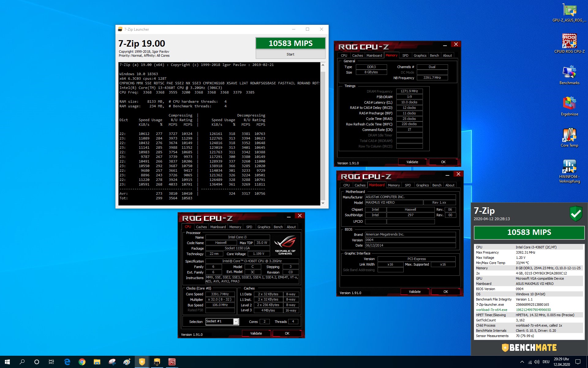The image size is (588, 368).
Task: Click the BenchMate green shield checkmark
Action: point(576,214)
